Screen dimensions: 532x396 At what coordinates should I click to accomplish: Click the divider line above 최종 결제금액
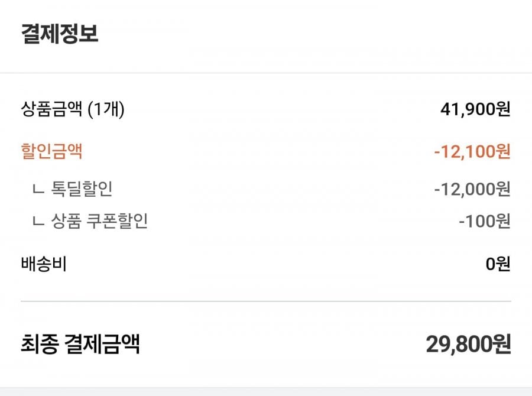pyautogui.click(x=266, y=301)
